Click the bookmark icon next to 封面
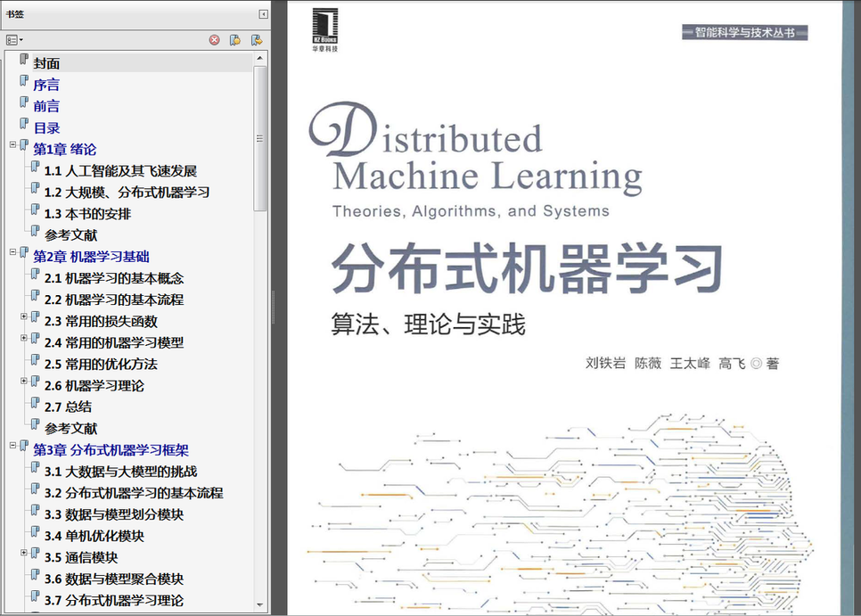 [23, 60]
